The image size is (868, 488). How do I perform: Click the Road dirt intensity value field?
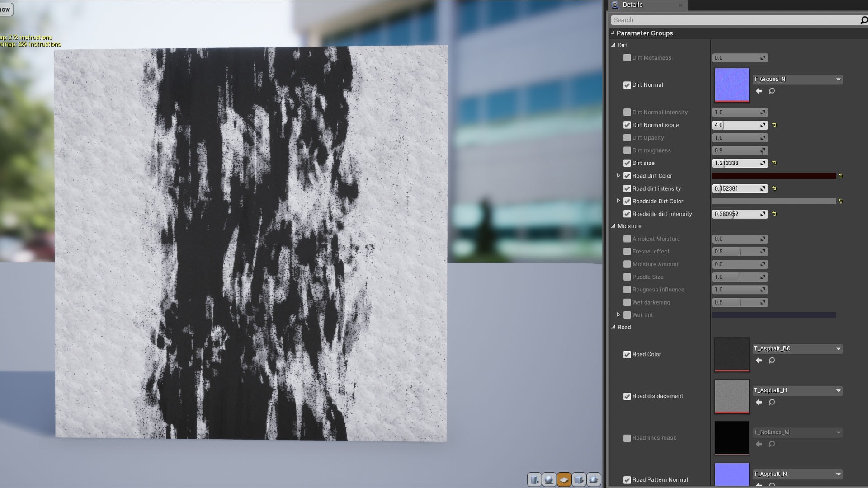[736, 188]
